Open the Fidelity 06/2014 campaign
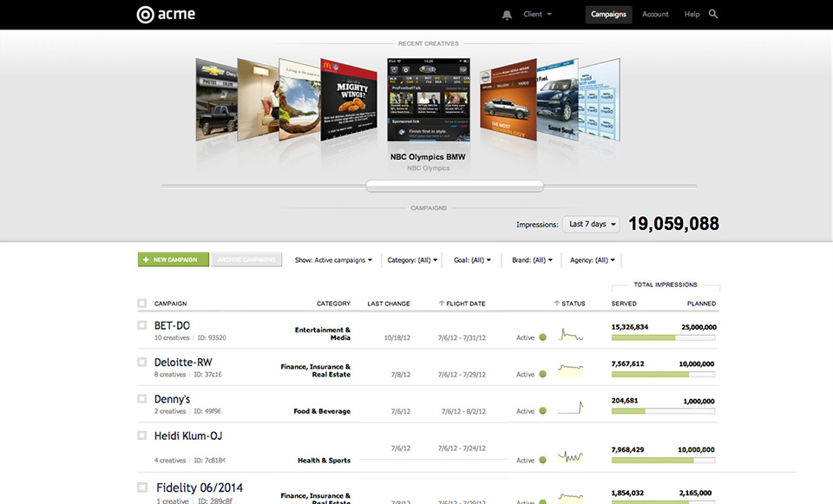The width and height of the screenshot is (833, 504). pyautogui.click(x=200, y=488)
